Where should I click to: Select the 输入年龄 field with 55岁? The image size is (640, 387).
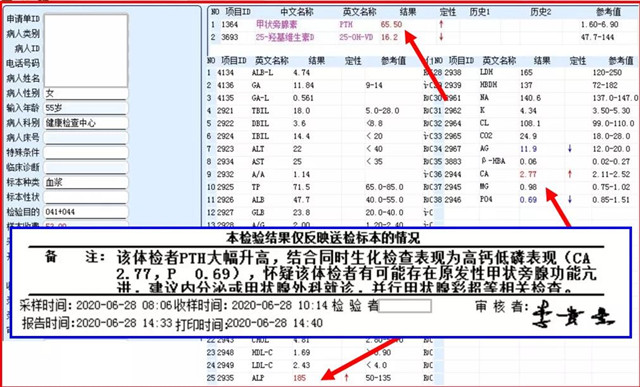pos(86,108)
